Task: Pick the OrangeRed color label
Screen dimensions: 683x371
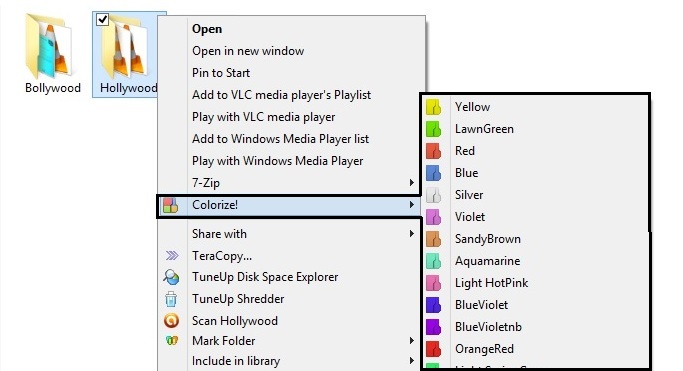Action: [484, 349]
